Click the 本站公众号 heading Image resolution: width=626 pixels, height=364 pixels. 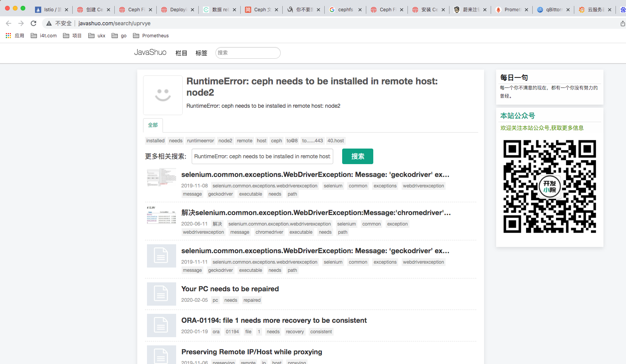518,116
